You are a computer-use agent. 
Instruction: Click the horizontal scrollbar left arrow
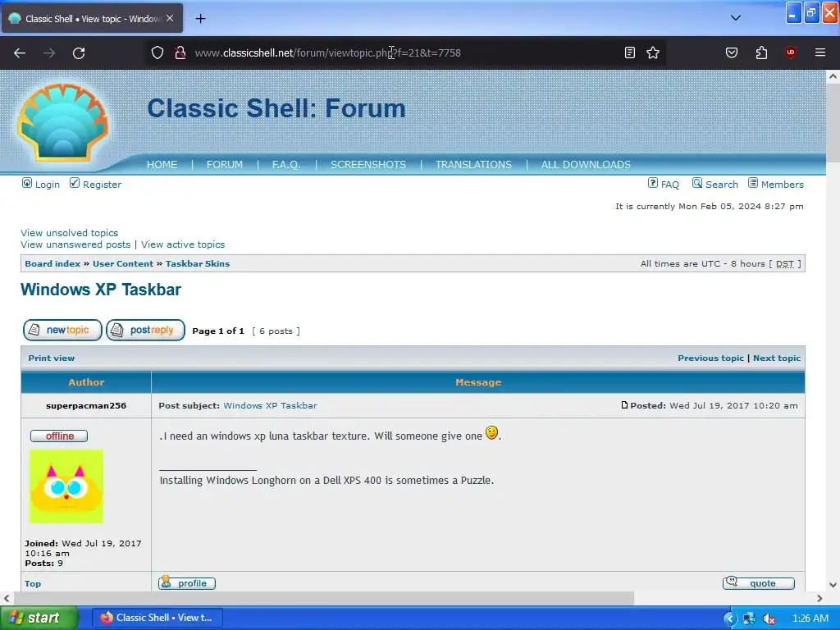[x=7, y=598]
